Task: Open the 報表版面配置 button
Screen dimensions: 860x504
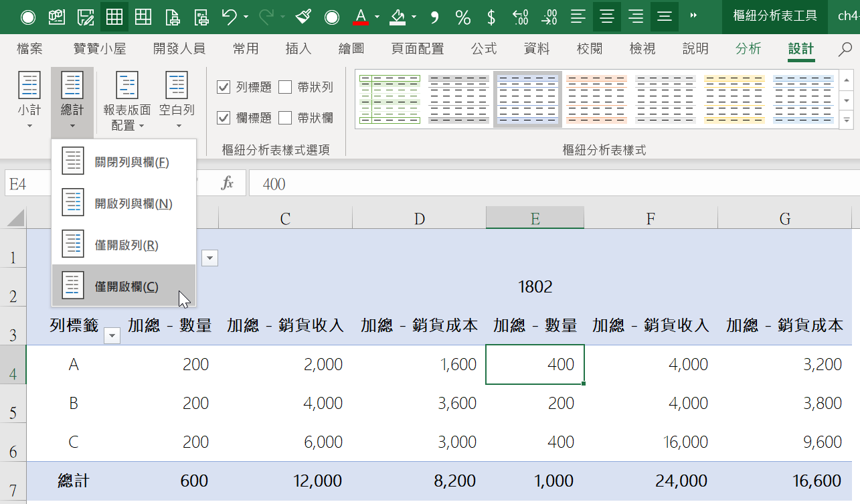Action: tap(126, 100)
